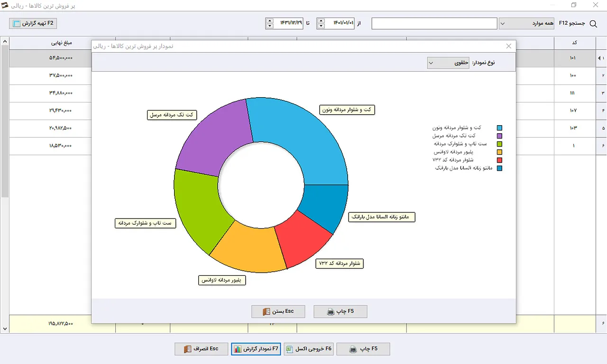Click the کد column header
Image resolution: width=607 pixels, height=364 pixels.
pyautogui.click(x=575, y=43)
